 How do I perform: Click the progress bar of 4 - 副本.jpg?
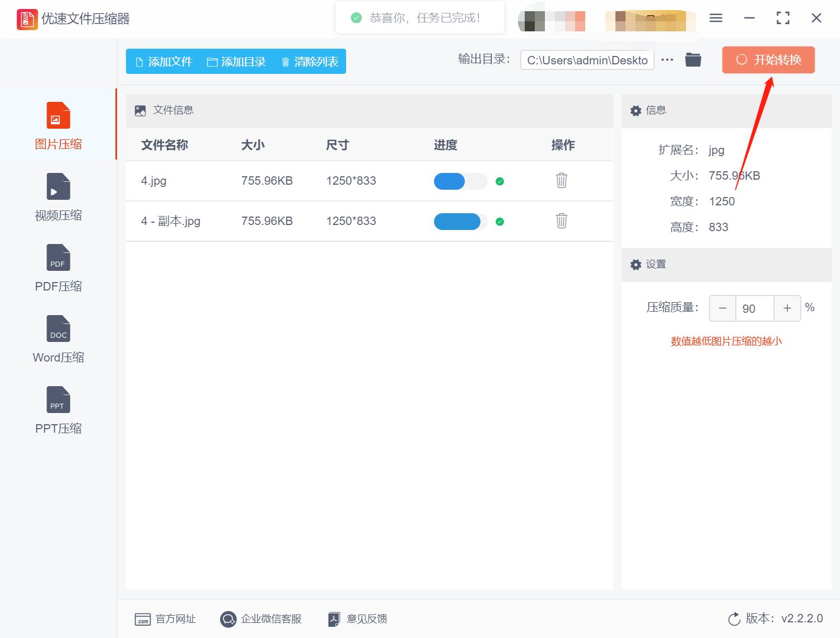pyautogui.click(x=458, y=221)
